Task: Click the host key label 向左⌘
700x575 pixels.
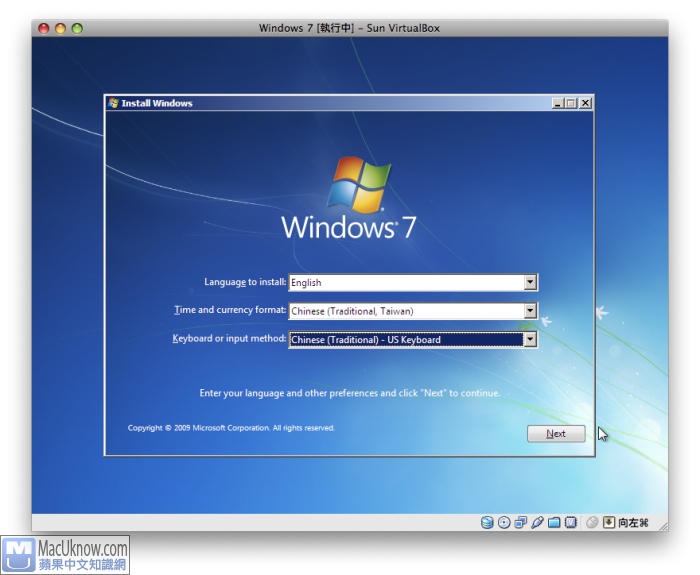Action: tap(633, 522)
